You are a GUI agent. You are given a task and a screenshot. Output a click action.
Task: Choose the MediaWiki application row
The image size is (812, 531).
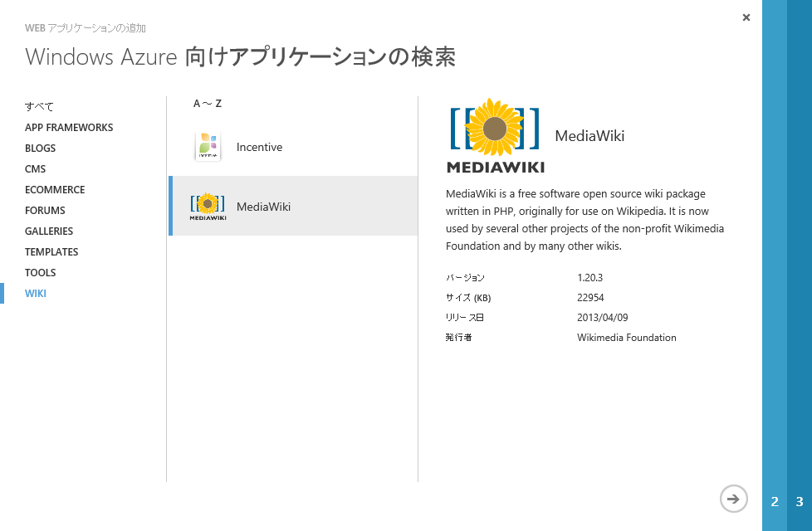(x=293, y=206)
